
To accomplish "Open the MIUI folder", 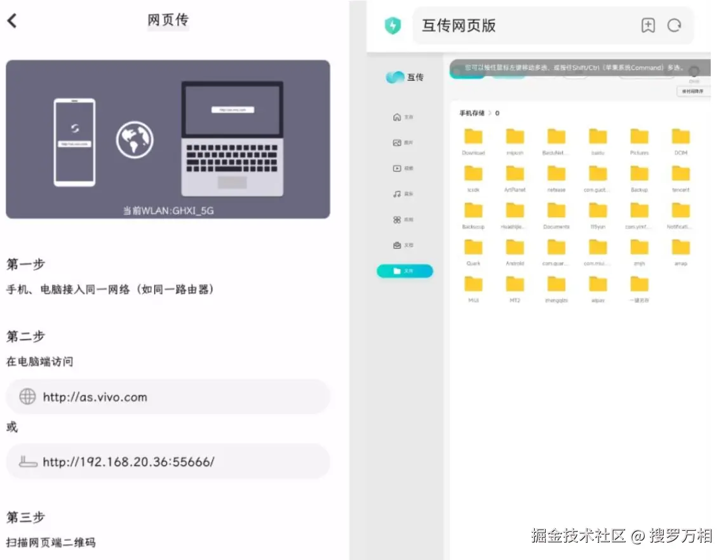I will 473,290.
